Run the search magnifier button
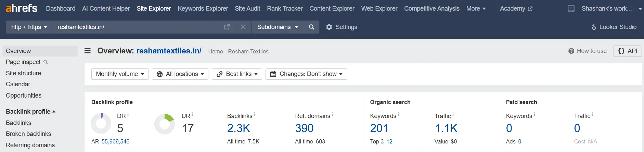This screenshot has height=152, width=644. pyautogui.click(x=312, y=27)
